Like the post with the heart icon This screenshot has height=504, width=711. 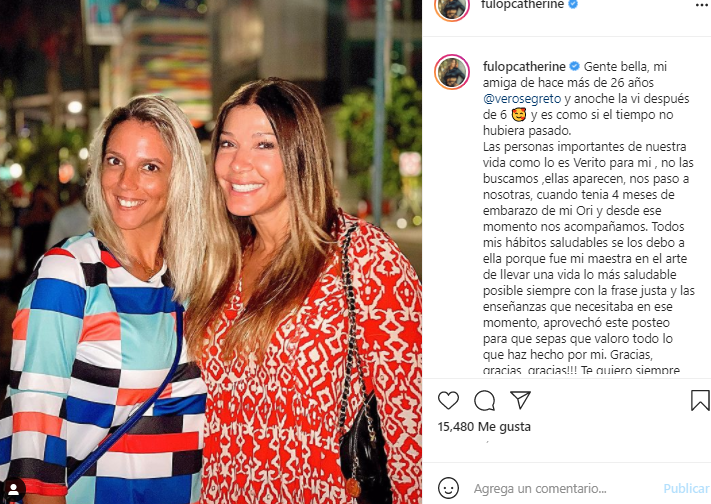tap(448, 401)
